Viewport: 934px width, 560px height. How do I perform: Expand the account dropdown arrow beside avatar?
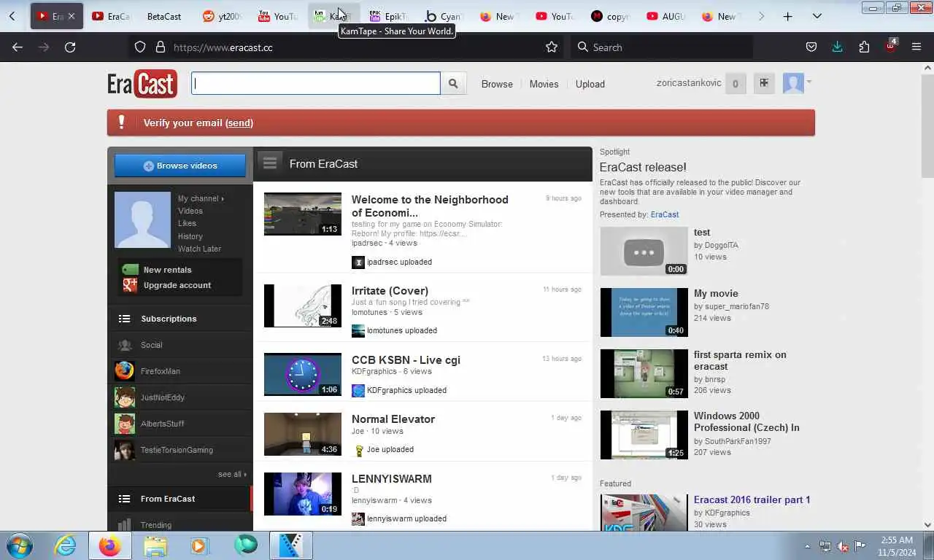809,82
